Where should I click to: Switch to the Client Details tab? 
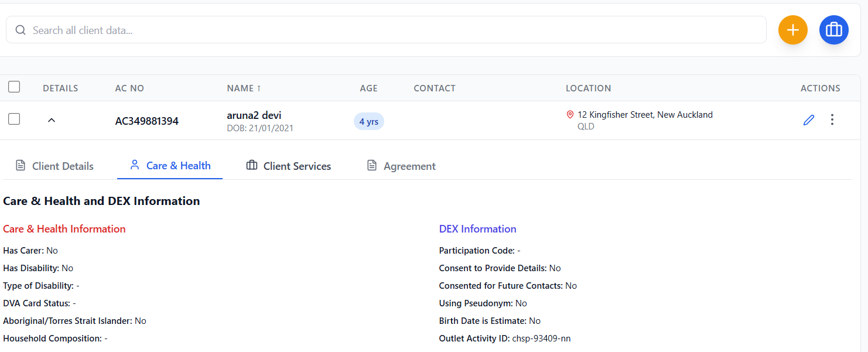point(62,166)
